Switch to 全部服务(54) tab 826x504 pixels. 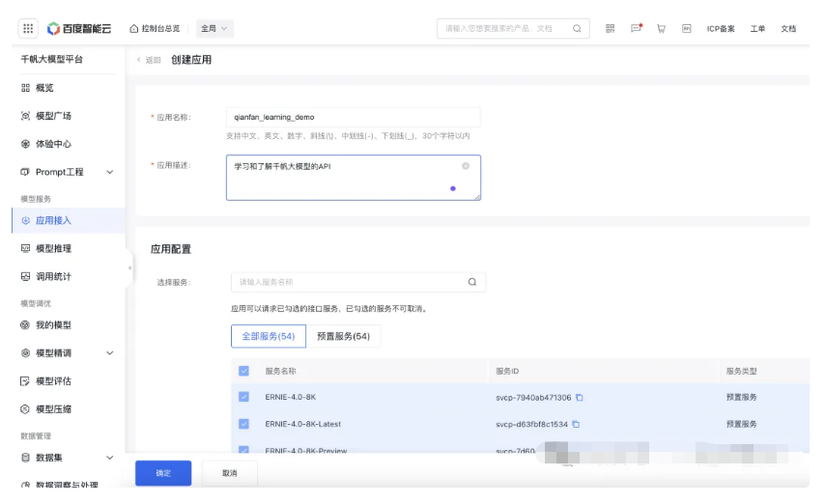(x=269, y=336)
